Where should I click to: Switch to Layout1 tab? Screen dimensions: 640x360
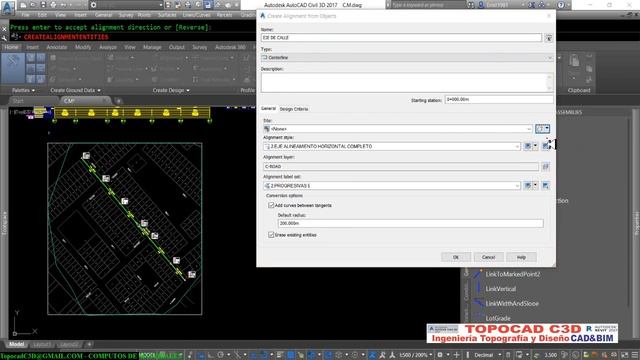(42, 344)
